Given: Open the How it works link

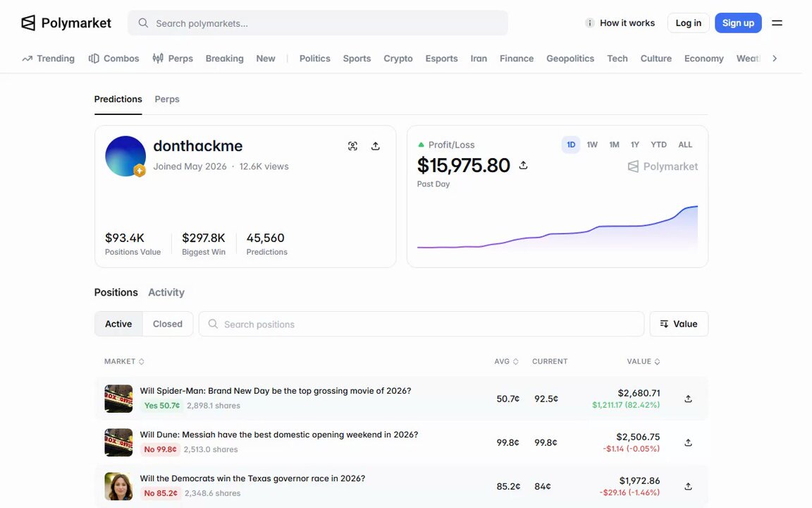Looking at the screenshot, I should pos(627,23).
